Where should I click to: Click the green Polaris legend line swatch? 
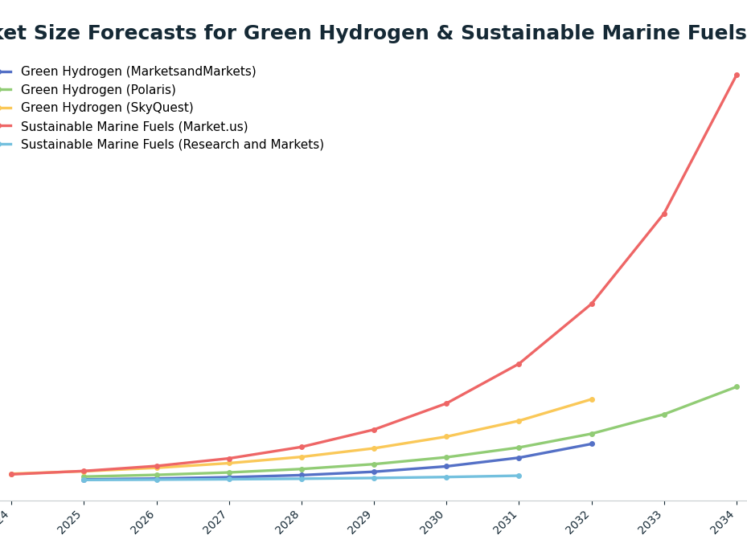[6, 89]
